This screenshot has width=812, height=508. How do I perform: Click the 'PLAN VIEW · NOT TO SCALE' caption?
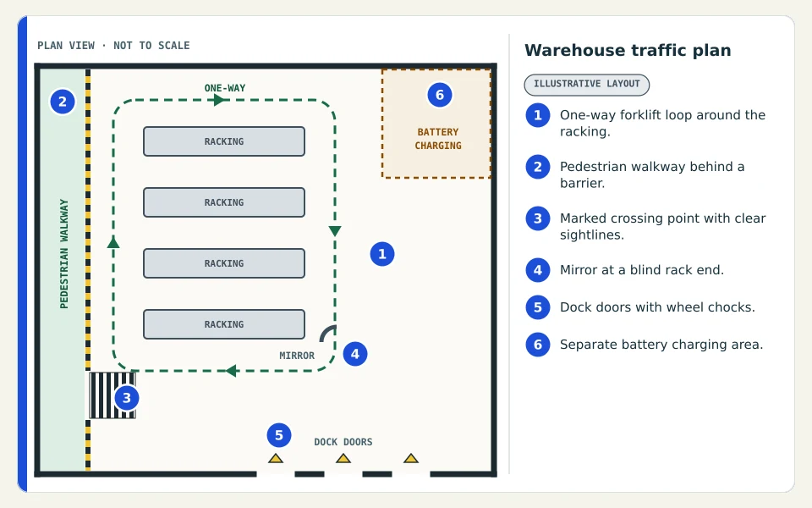pyautogui.click(x=113, y=46)
